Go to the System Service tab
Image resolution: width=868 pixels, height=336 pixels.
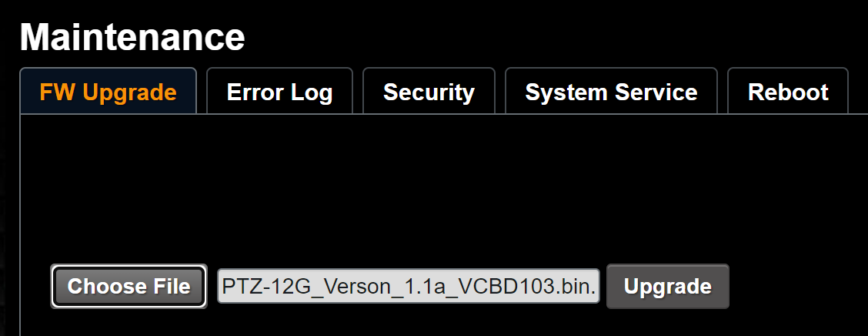611,92
